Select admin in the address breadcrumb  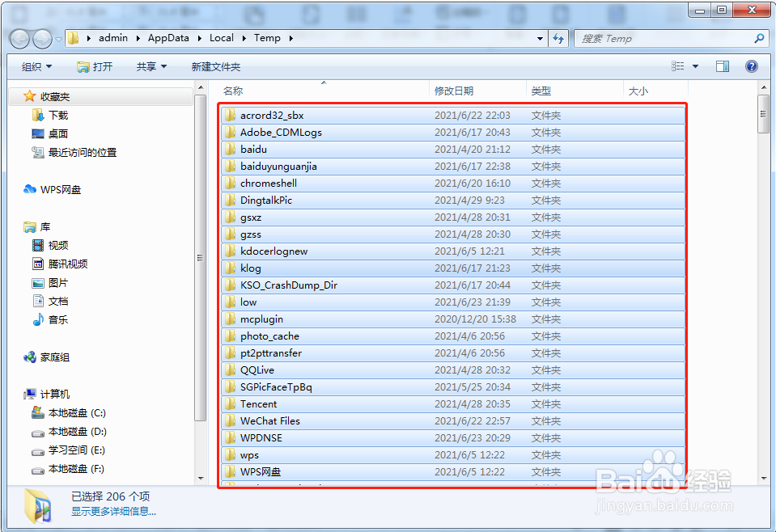coord(113,38)
